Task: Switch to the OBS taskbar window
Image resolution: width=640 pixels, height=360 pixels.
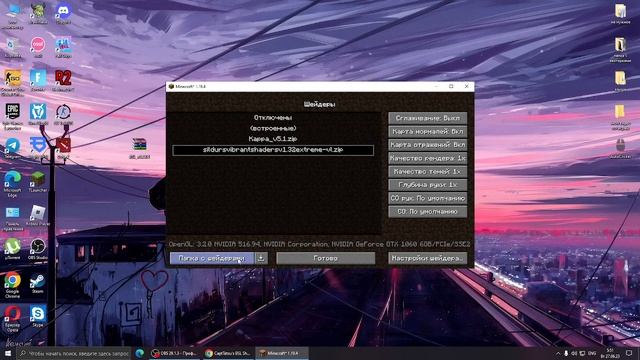Action: point(174,353)
